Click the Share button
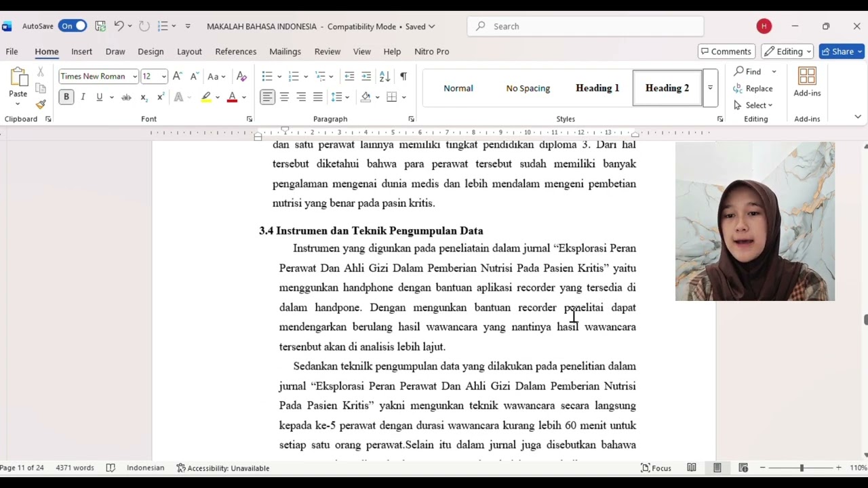Viewport: 868px width, 488px height. [842, 52]
